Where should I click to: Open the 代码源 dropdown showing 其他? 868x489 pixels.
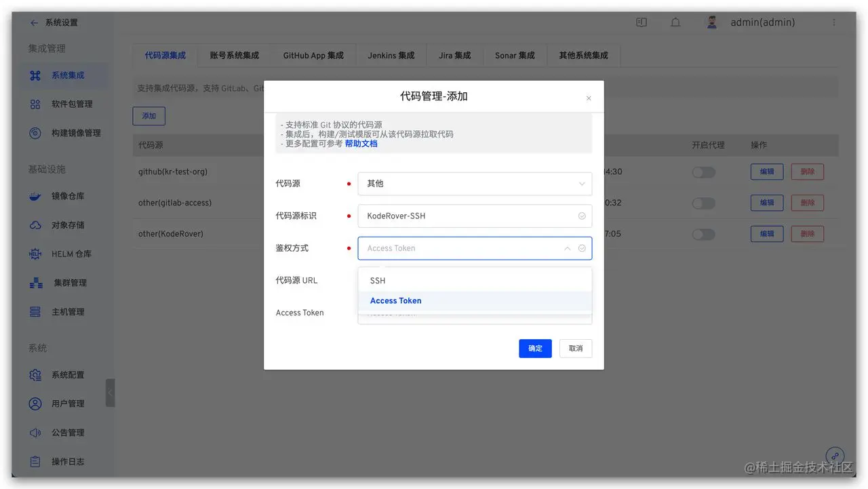[475, 184]
